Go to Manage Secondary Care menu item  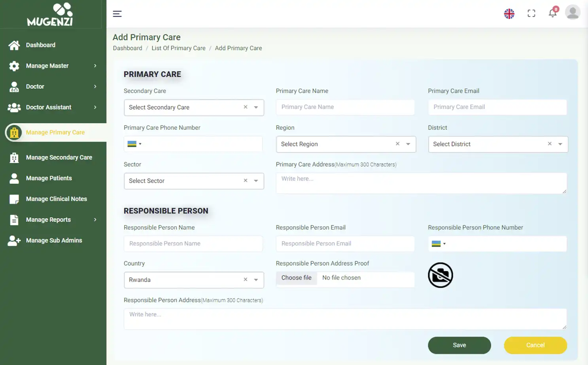59,157
